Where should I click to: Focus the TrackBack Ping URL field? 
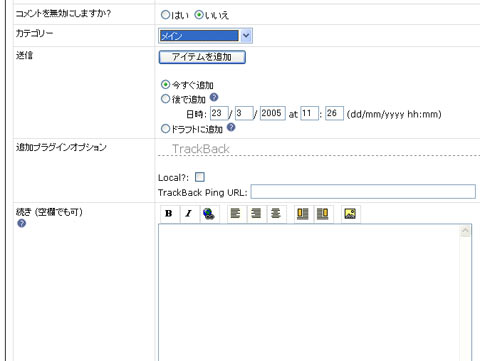point(363,192)
